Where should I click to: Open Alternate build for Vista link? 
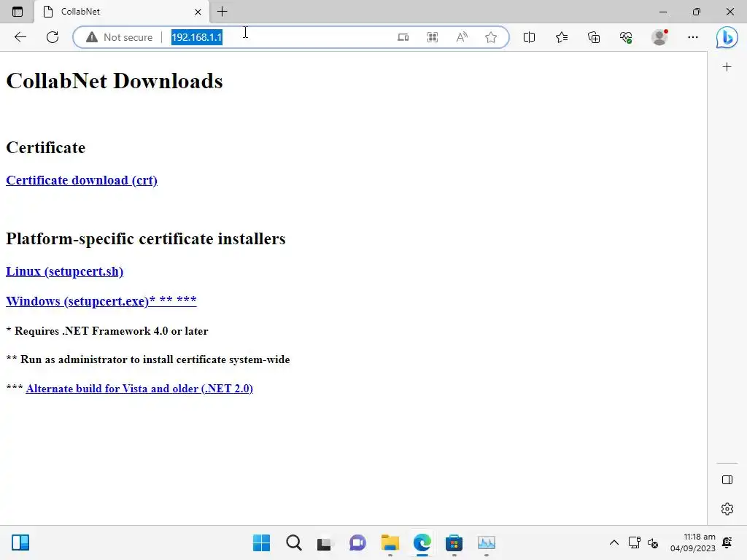139,389
